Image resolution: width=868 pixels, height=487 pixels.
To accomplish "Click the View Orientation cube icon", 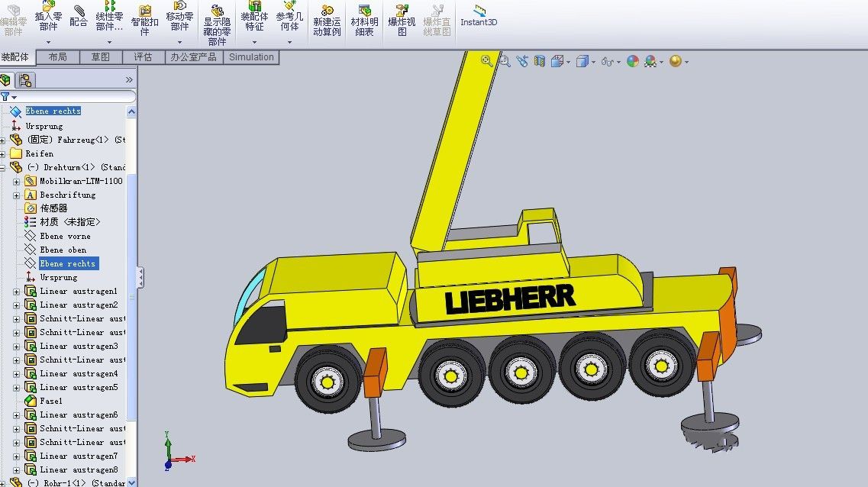I will [557, 61].
